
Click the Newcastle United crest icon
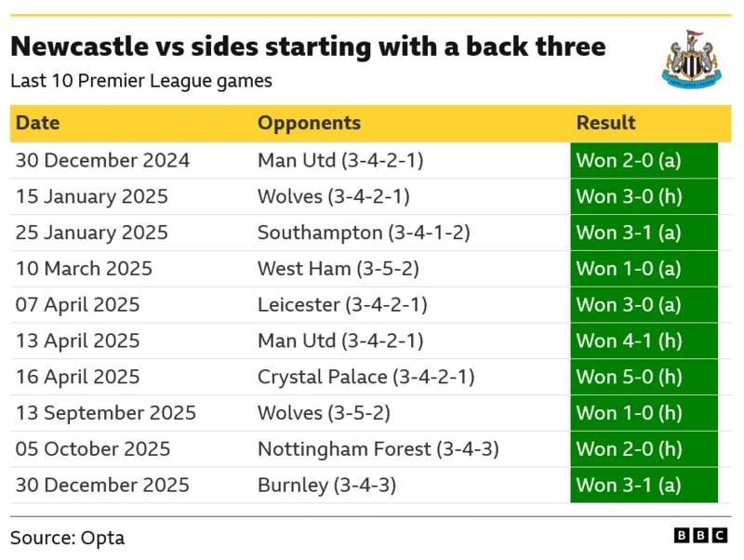691,60
